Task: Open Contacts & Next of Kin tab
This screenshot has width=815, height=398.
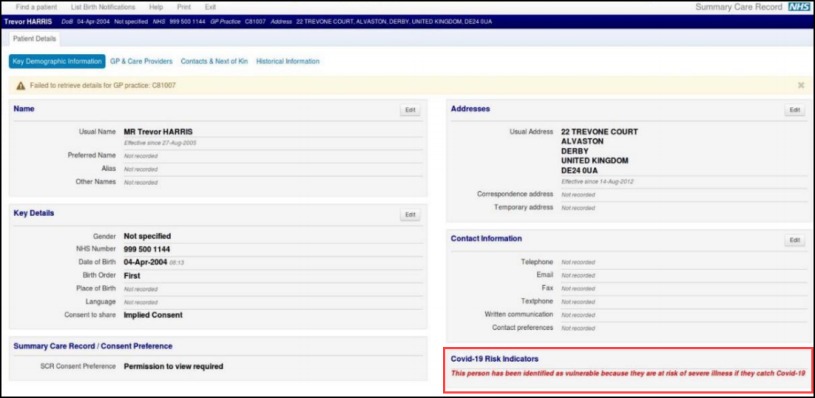Action: [x=214, y=61]
